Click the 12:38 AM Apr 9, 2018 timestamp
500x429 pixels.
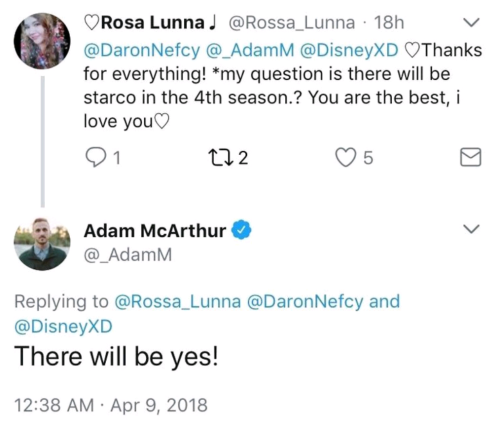point(111,405)
